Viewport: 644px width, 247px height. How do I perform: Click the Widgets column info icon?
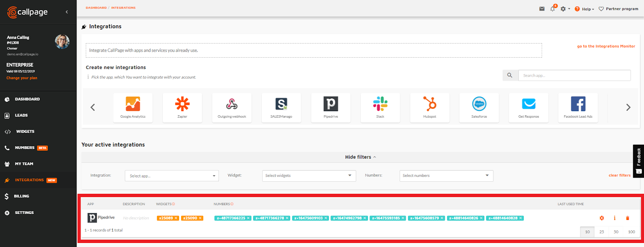(173, 204)
